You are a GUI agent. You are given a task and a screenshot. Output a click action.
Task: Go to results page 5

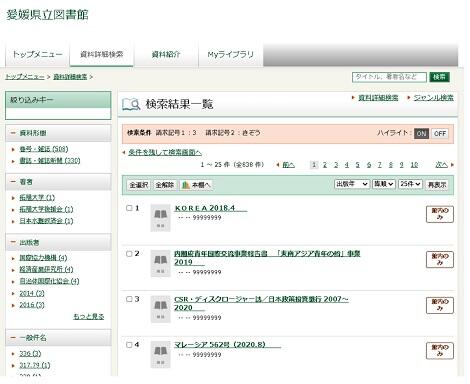tap(357, 165)
